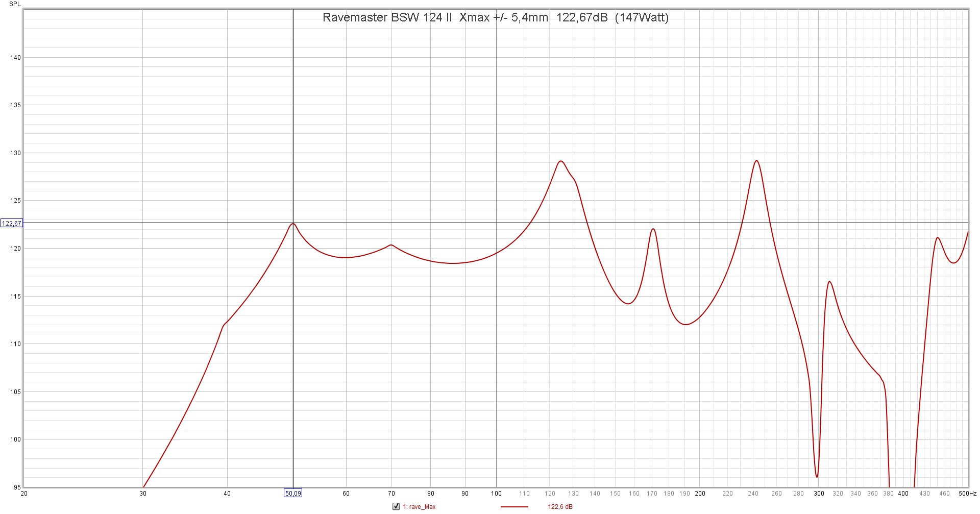This screenshot has width=980, height=514.
Task: Click the curve peak at the 50 Hz cursor crosshair
Action: [x=293, y=223]
